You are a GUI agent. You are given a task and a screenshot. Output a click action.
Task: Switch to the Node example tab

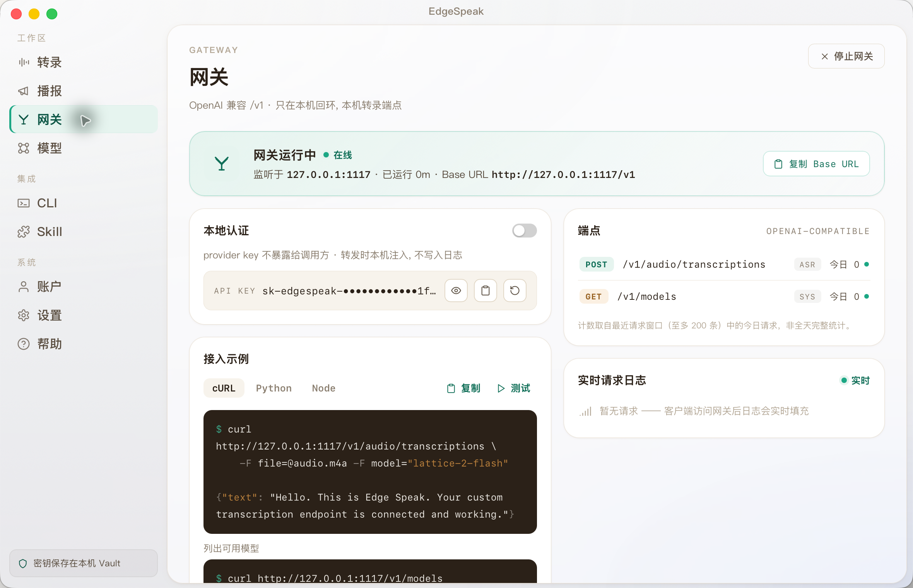pyautogui.click(x=324, y=388)
